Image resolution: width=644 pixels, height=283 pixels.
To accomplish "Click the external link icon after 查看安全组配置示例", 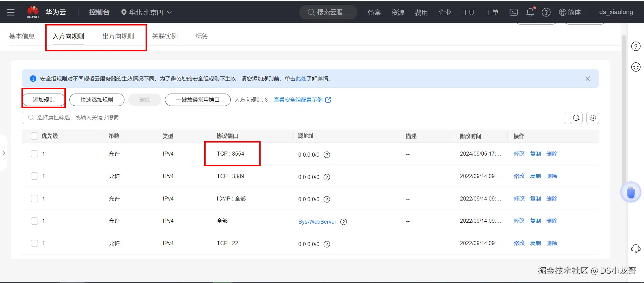I will tap(328, 100).
